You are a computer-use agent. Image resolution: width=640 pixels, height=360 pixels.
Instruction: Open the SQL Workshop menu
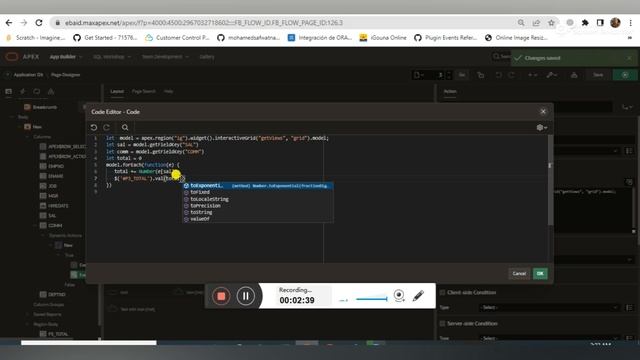[x=111, y=57]
